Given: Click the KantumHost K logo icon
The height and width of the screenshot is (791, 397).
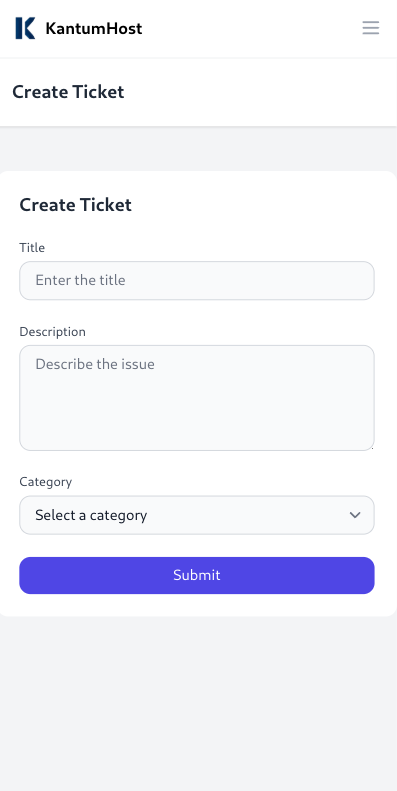Looking at the screenshot, I should click(25, 28).
